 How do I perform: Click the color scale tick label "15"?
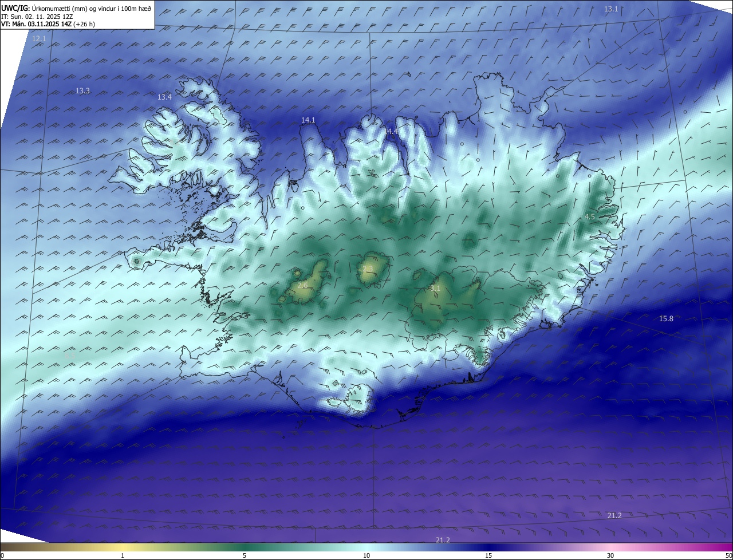488,555
